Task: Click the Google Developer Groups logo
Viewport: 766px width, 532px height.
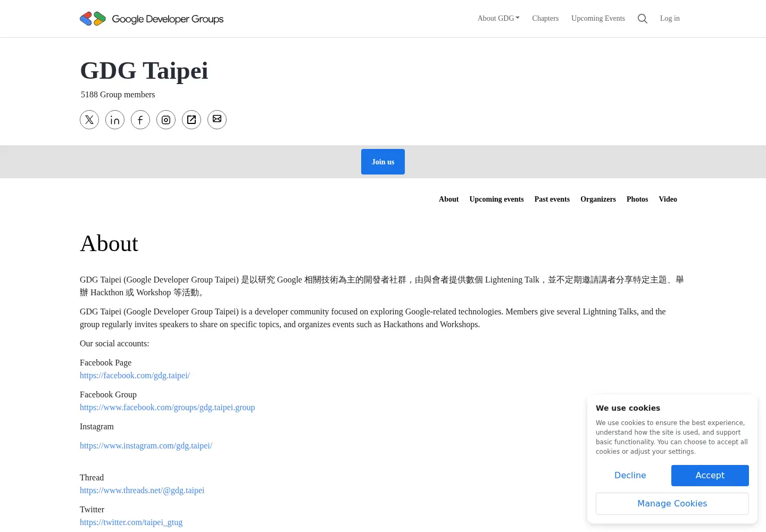Action: pos(152,19)
